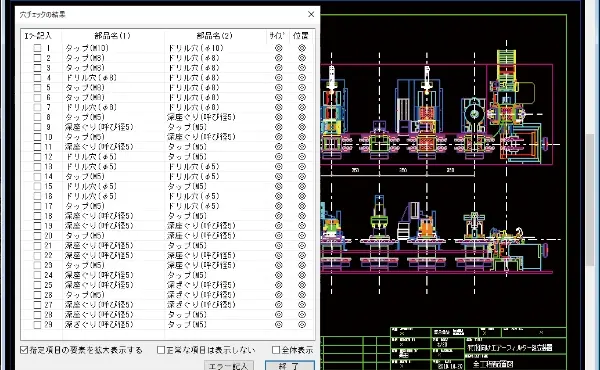Click the 部品名(2) column header
The width and height of the screenshot is (600, 370).
coord(214,36)
